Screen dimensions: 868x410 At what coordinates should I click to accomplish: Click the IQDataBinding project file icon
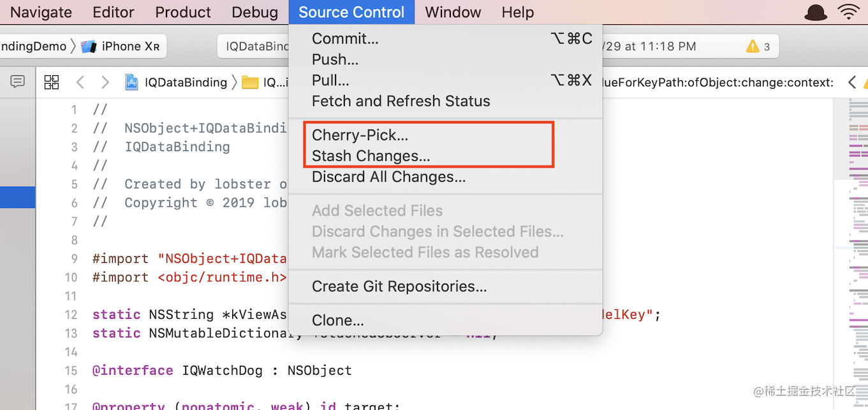click(x=132, y=82)
